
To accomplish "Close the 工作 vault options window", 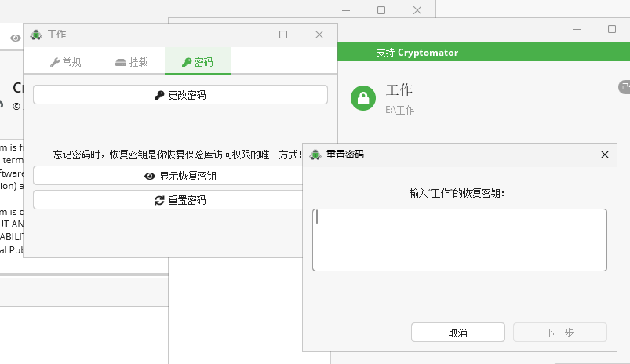I will pyautogui.click(x=319, y=35).
